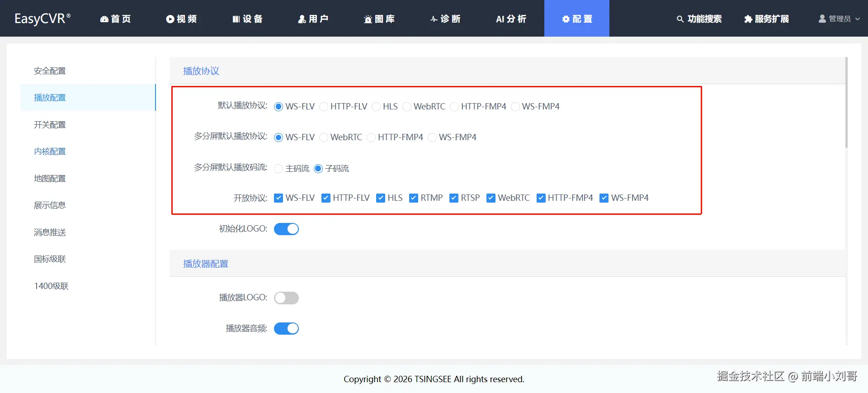Click the EasyCVR logo
This screenshot has width=868, height=393.
point(42,19)
